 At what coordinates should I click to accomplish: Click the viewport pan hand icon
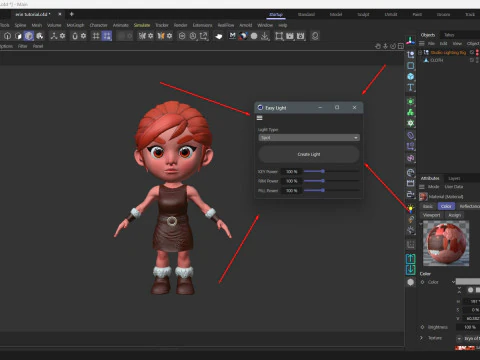[x=378, y=46]
